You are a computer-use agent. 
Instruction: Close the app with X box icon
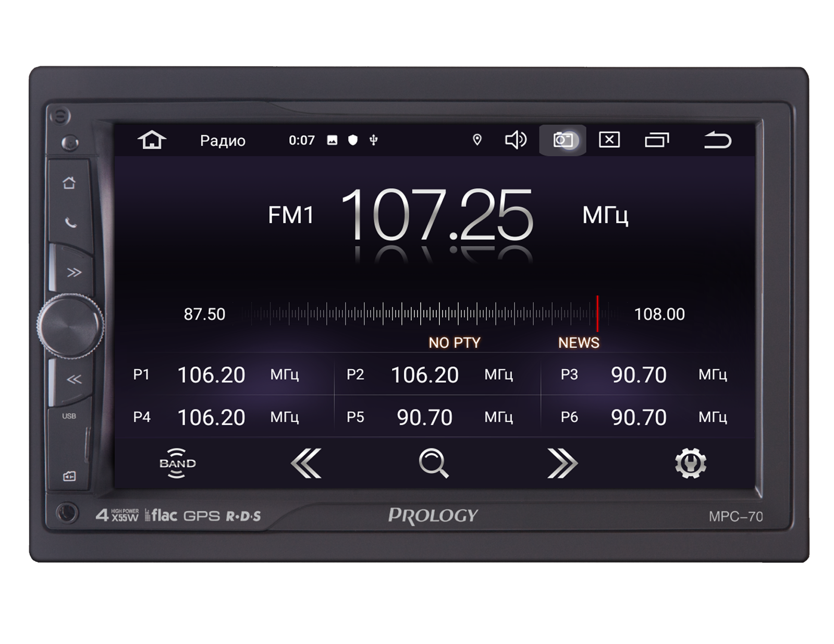609,140
